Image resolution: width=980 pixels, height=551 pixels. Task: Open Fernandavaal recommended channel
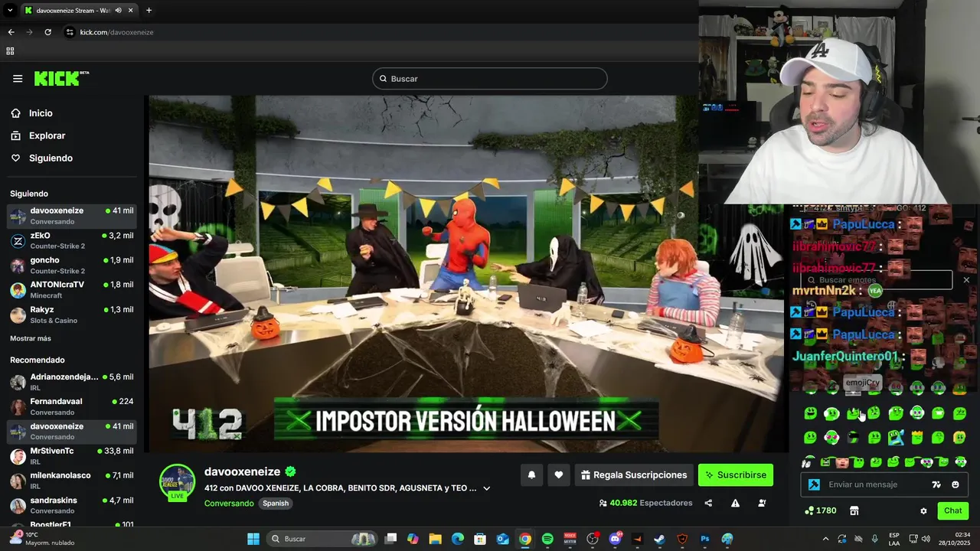pyautogui.click(x=72, y=406)
